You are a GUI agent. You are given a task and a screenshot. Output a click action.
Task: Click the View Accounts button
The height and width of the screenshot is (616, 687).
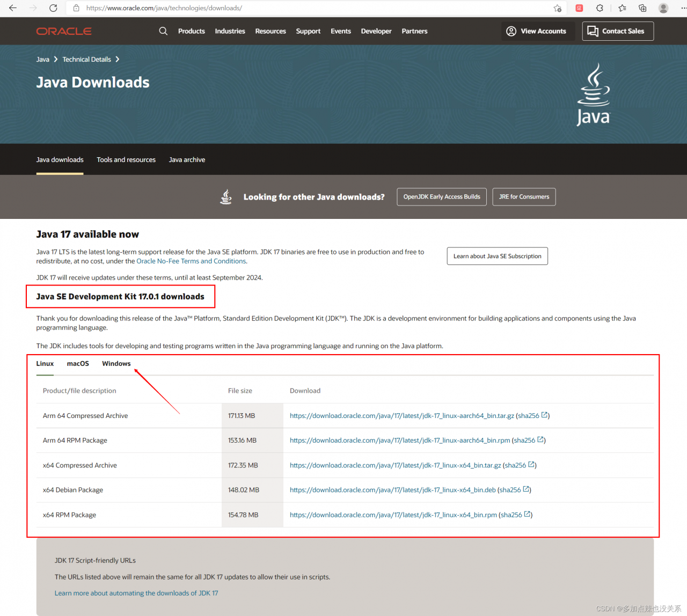pos(538,31)
